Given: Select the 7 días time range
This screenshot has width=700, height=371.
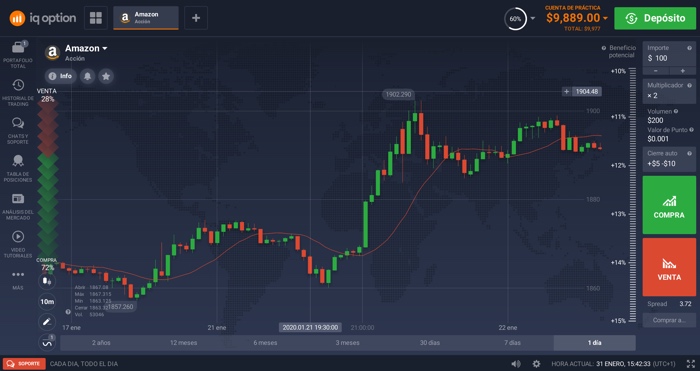Looking at the screenshot, I should 512,343.
